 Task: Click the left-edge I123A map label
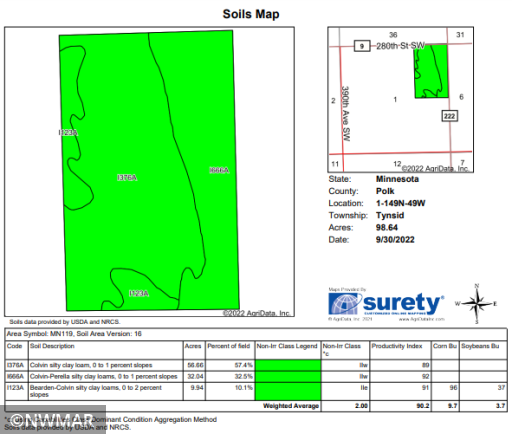pos(68,133)
